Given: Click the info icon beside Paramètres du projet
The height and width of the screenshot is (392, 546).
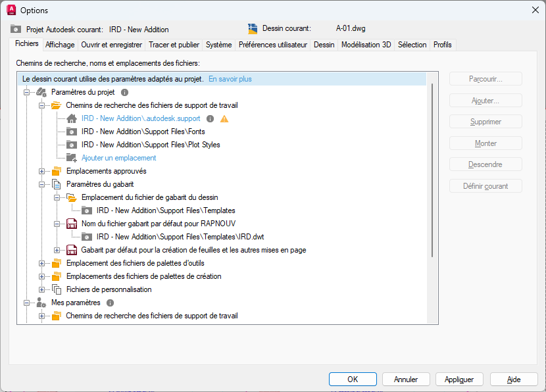Looking at the screenshot, I should (125, 92).
